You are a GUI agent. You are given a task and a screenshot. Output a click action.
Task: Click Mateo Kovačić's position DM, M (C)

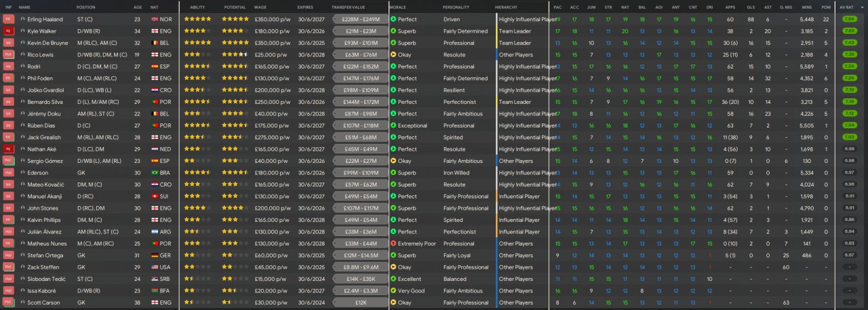[x=89, y=185]
